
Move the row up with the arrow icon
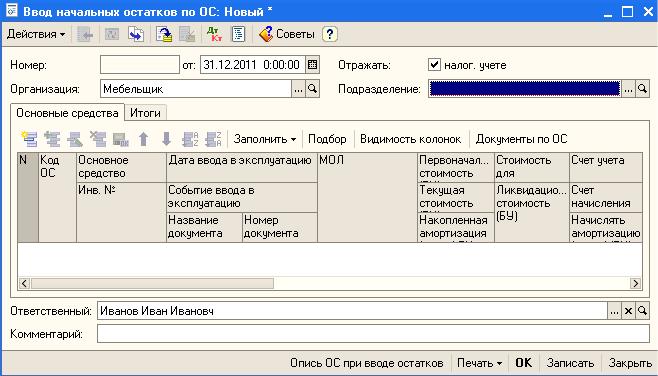click(x=144, y=139)
